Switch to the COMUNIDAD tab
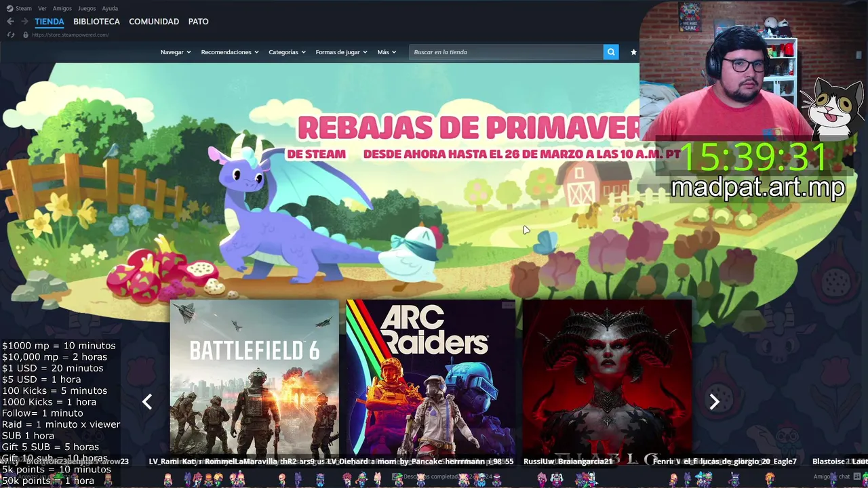This screenshot has height=488, width=868. pos(154,22)
